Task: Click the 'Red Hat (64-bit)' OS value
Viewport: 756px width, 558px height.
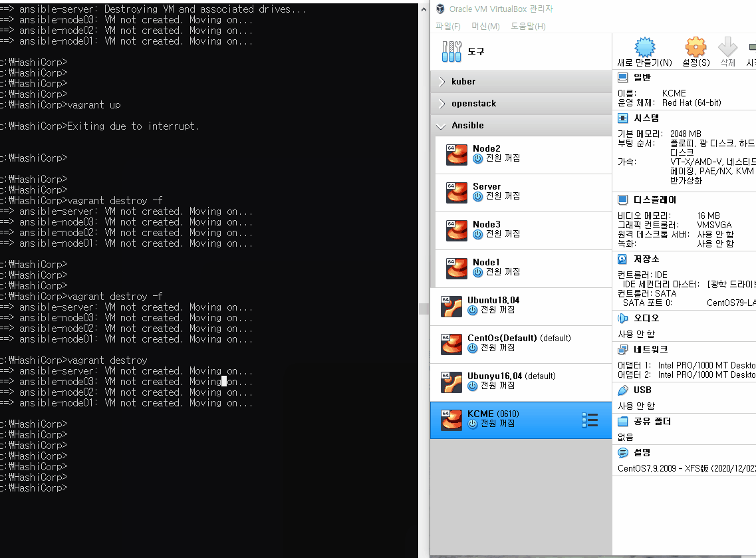Action: (692, 102)
